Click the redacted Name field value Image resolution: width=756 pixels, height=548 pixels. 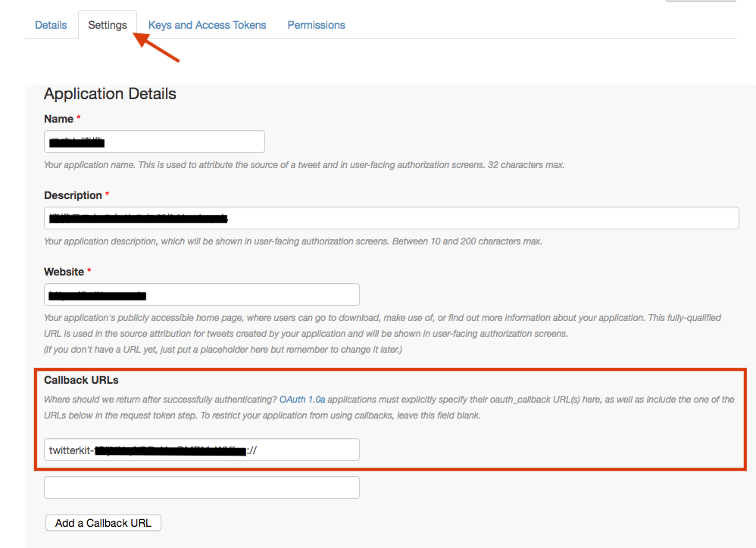[x=76, y=142]
